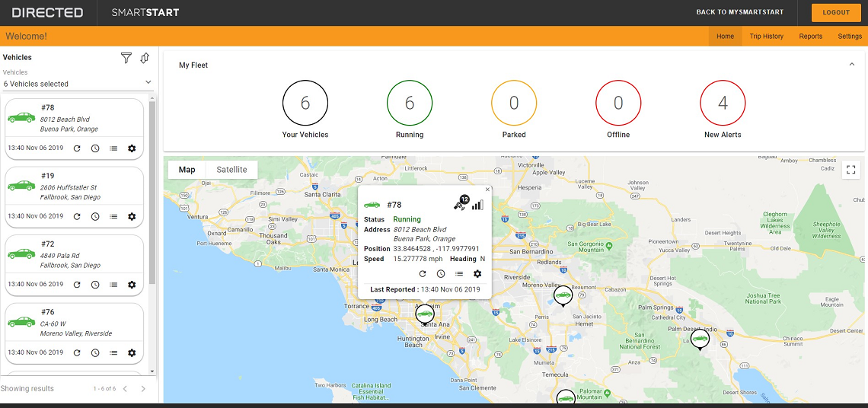The width and height of the screenshot is (868, 408).
Task: Select car marker near Palomar Mountain
Action: (x=566, y=397)
